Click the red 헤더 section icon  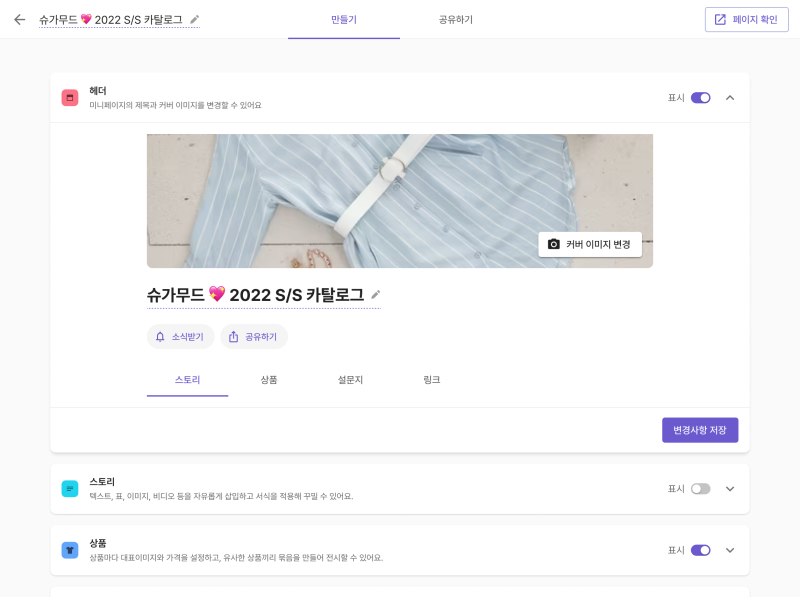pos(70,97)
